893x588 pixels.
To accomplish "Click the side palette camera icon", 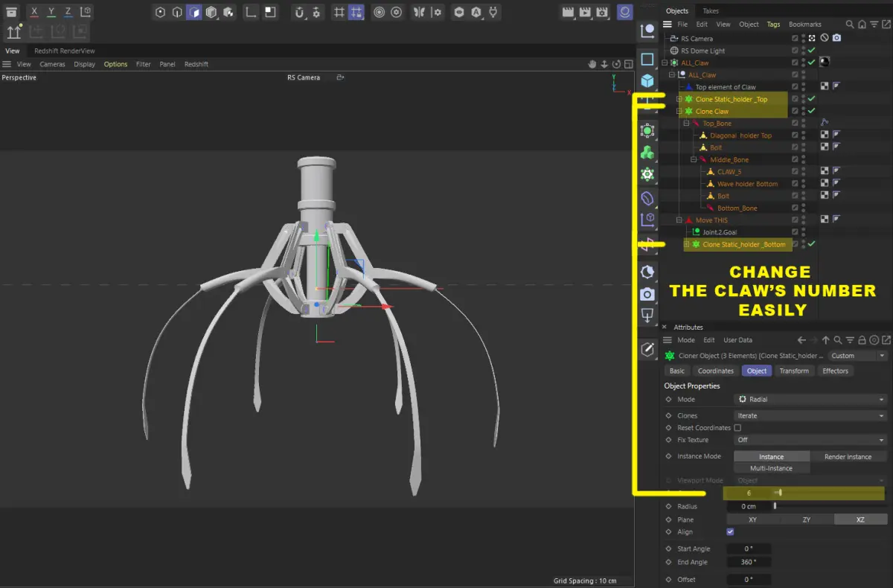I will (647, 294).
